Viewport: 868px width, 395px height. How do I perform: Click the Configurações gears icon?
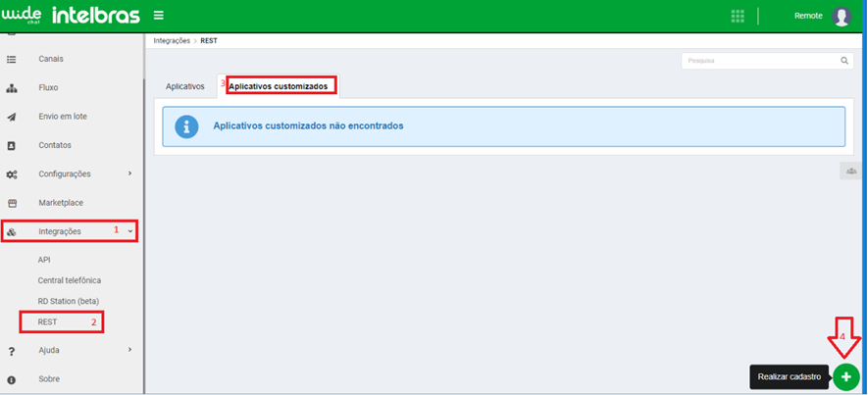pos(11,174)
